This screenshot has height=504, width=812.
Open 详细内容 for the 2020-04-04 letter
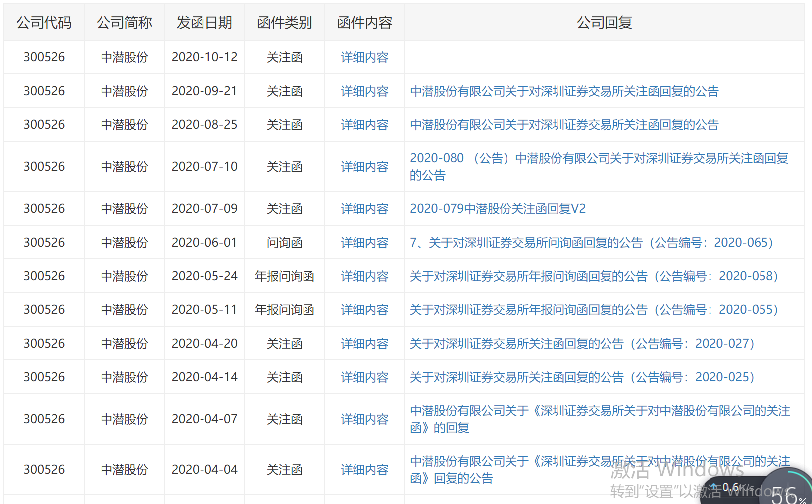point(364,470)
